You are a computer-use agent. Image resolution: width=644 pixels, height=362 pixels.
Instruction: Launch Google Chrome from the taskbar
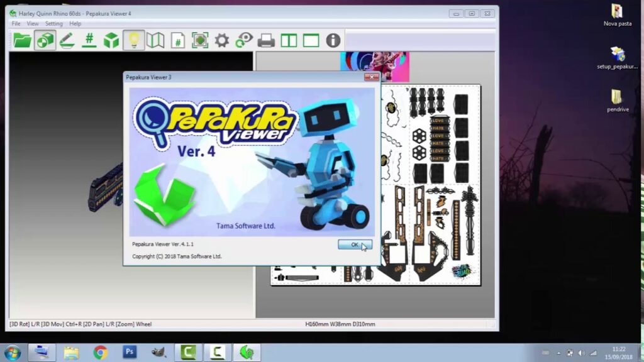tap(101, 353)
